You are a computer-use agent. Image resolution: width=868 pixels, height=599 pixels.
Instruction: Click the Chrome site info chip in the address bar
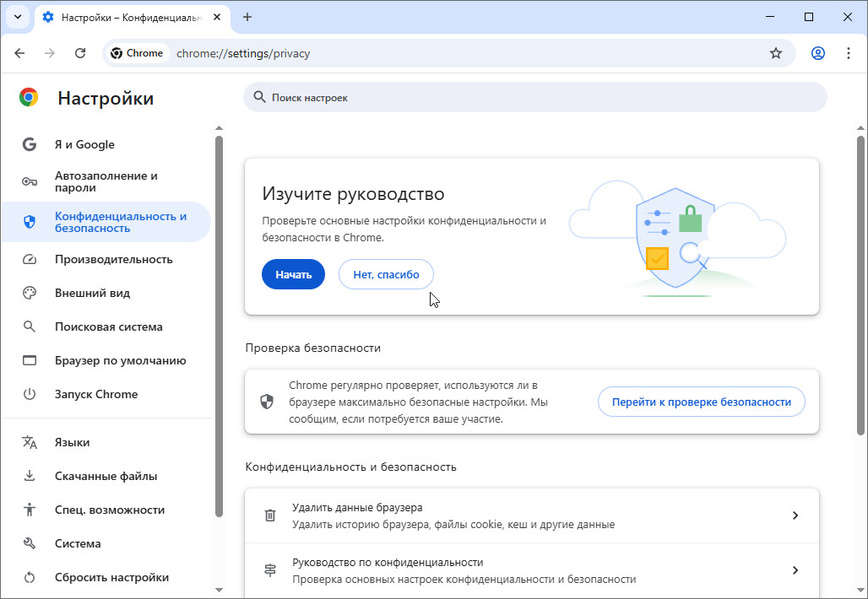pyautogui.click(x=138, y=53)
